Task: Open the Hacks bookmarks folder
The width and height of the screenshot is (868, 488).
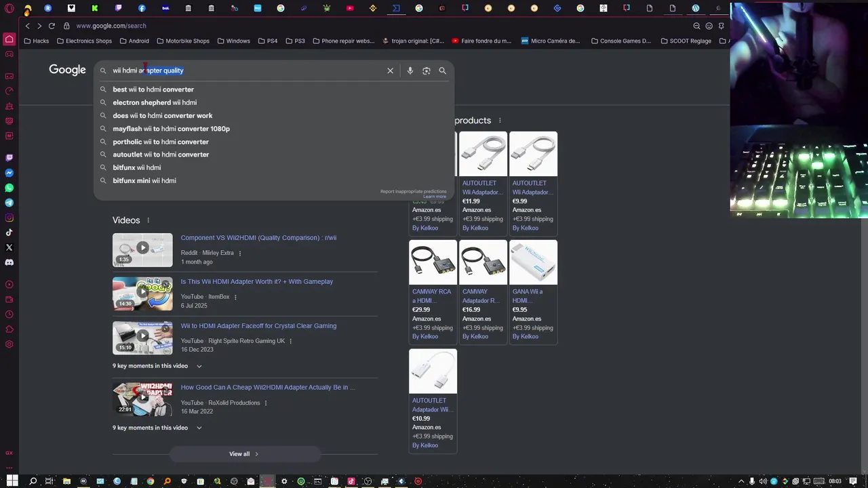Action: pyautogui.click(x=37, y=41)
